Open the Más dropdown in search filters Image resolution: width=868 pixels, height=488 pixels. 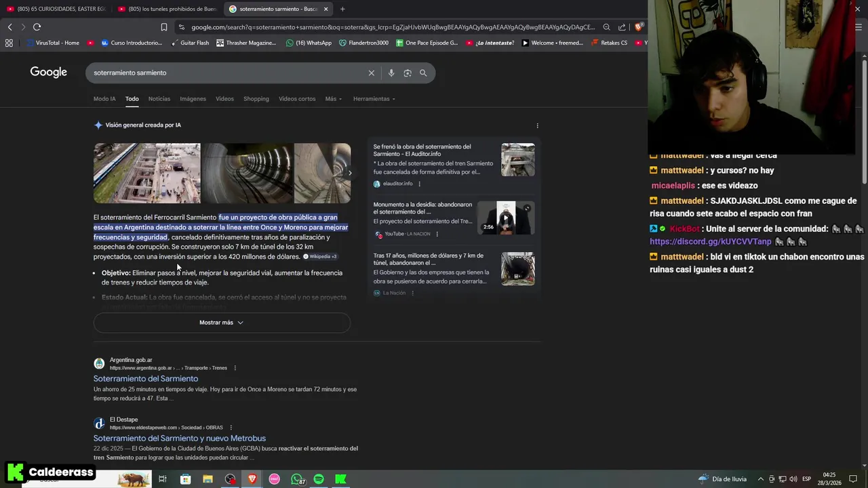tap(334, 99)
